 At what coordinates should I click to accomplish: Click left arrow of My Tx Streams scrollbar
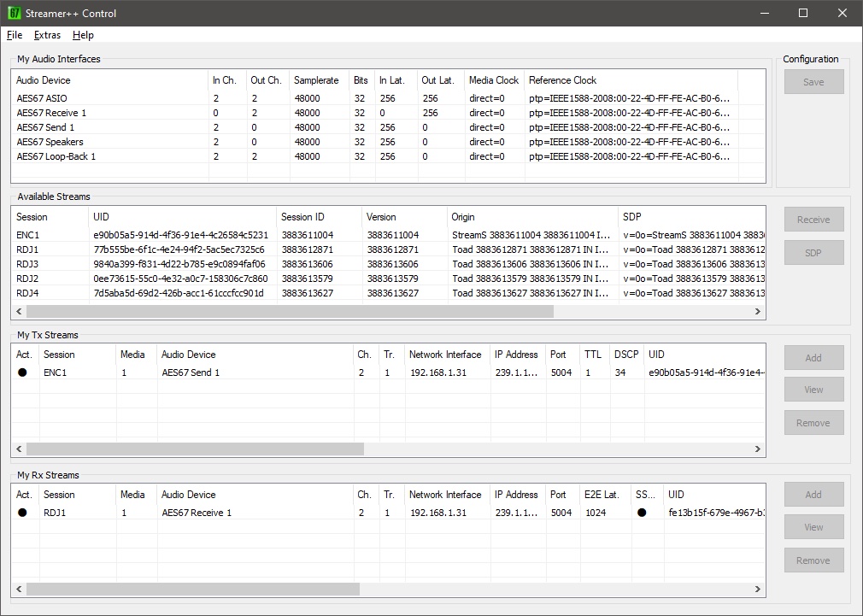pyautogui.click(x=20, y=449)
